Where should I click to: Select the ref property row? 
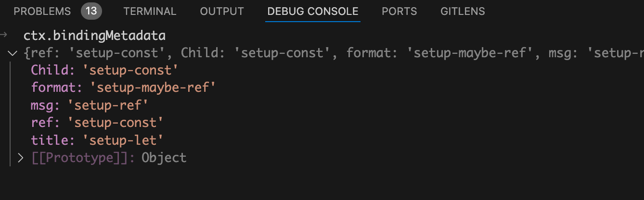coord(97,123)
